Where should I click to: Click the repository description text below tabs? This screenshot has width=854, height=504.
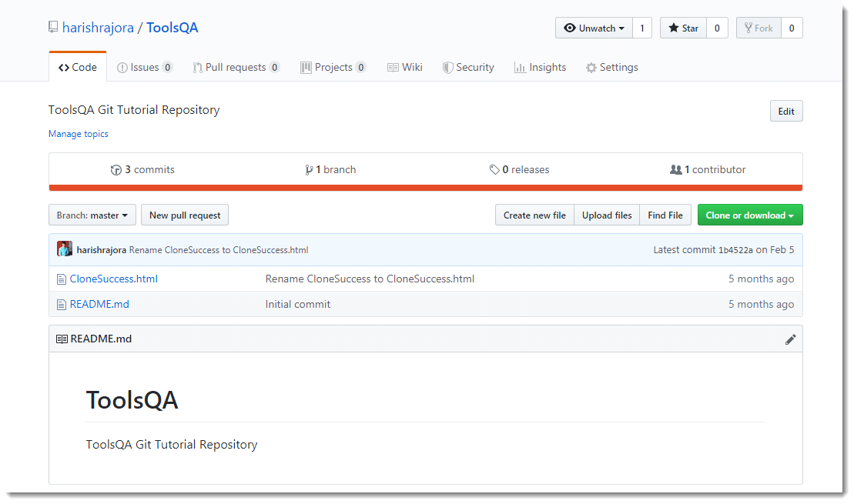pyautogui.click(x=134, y=110)
